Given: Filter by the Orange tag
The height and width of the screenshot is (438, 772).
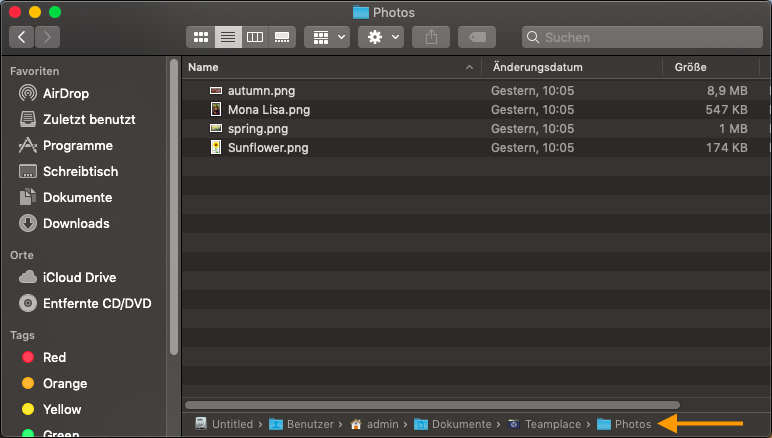Looking at the screenshot, I should tap(55, 383).
